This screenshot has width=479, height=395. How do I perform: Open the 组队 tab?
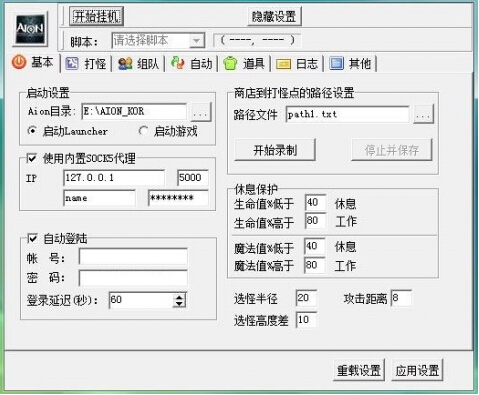pyautogui.click(x=139, y=63)
